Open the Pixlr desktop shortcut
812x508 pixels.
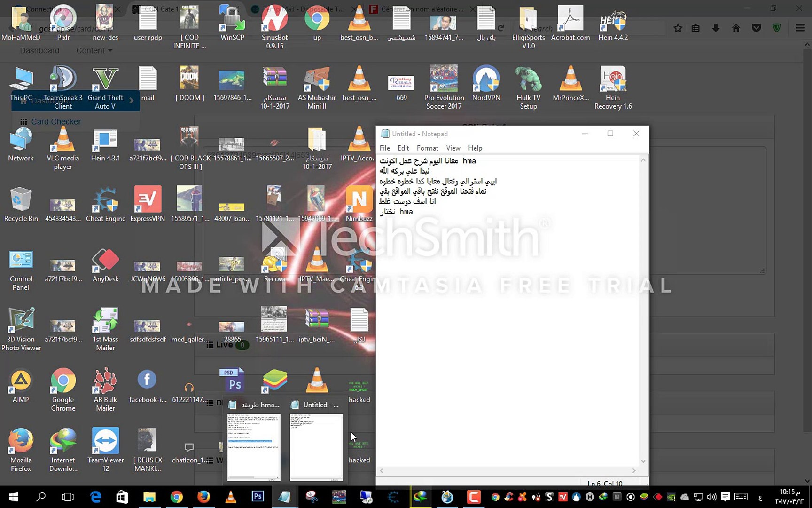point(63,22)
